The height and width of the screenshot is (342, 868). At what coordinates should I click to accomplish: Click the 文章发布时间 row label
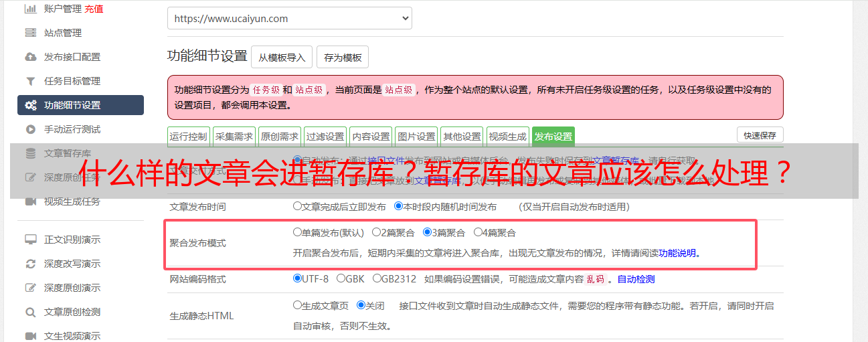coord(198,207)
